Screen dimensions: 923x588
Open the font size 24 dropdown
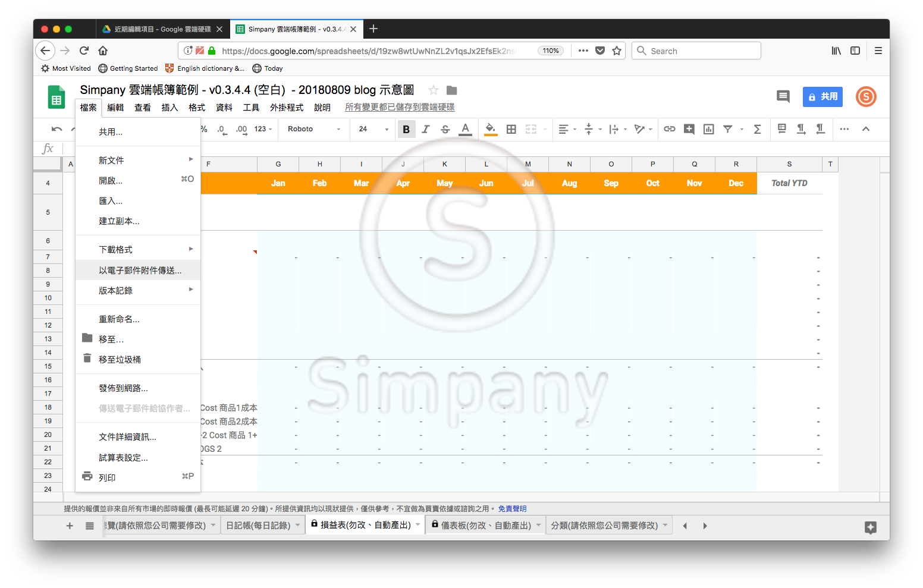(x=373, y=129)
